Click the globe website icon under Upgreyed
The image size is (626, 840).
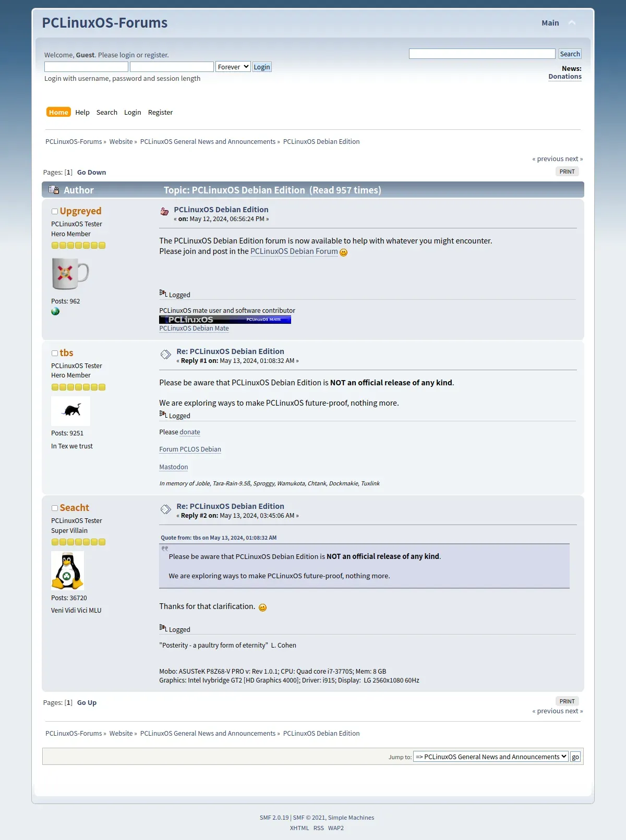pos(55,311)
